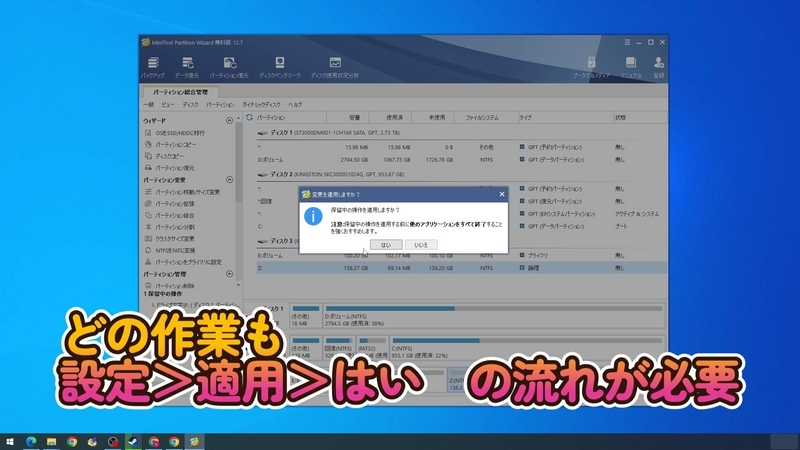Open the 一般 menu
Screen dimensions: 800x450
[148, 105]
